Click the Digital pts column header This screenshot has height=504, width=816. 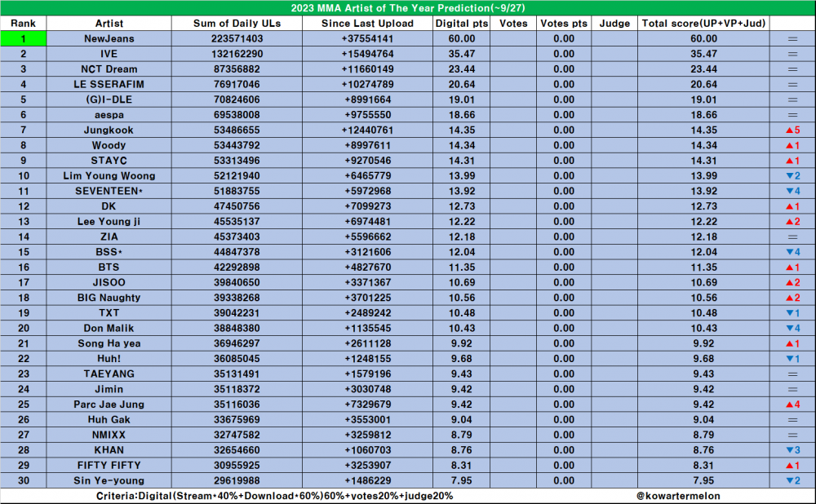(462, 24)
